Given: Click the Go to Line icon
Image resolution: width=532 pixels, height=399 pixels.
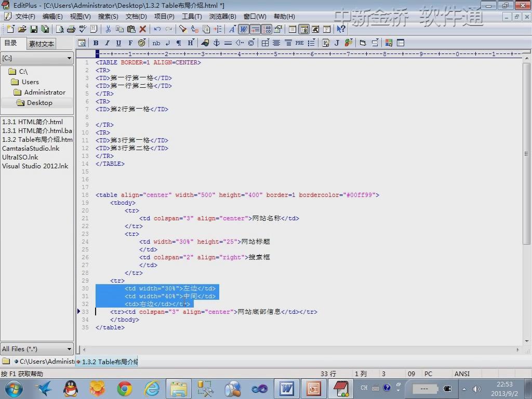Looking at the screenshot, I should (x=217, y=29).
